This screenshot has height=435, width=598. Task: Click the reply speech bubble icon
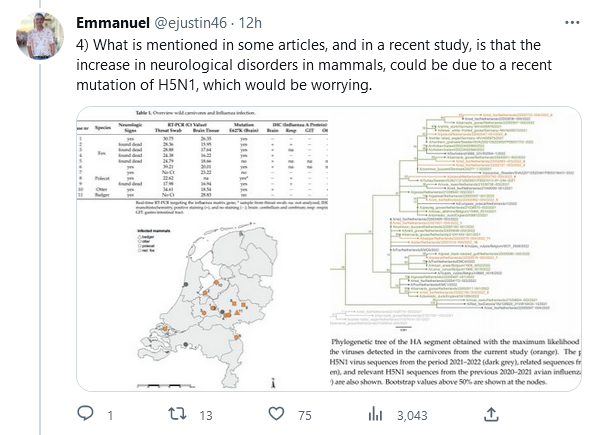click(85, 414)
